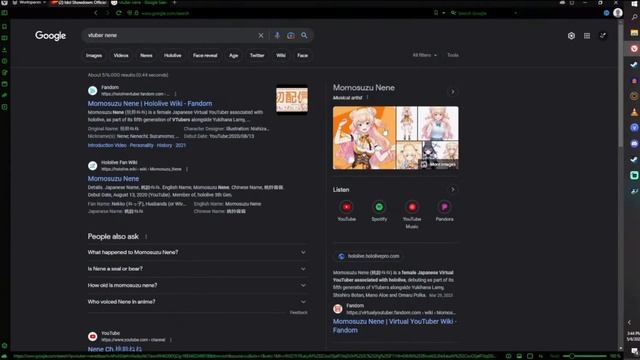Open Google quick settings gear
Screen dimensions: 640x360
pos(571,36)
